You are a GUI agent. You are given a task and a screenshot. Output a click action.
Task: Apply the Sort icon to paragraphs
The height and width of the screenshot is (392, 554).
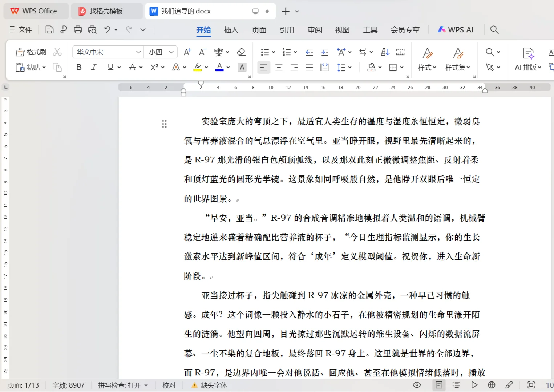385,52
